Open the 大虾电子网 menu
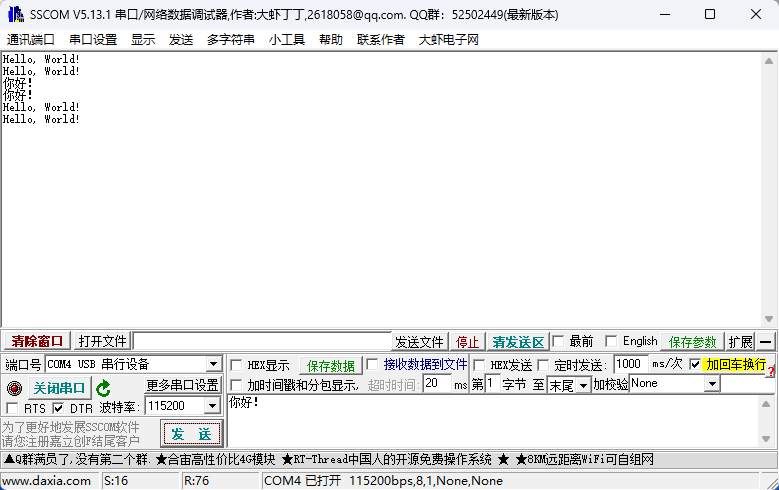The image size is (779, 490). [x=449, y=40]
